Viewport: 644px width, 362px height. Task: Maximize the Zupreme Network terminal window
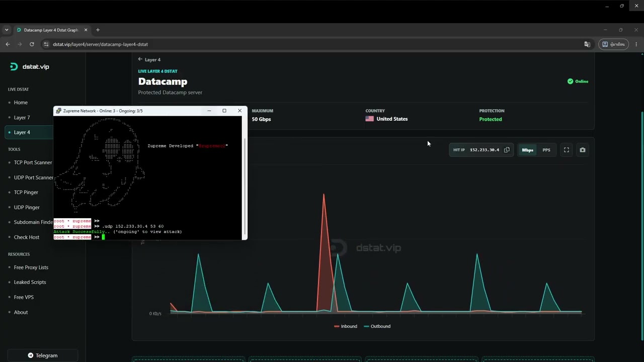(224, 111)
